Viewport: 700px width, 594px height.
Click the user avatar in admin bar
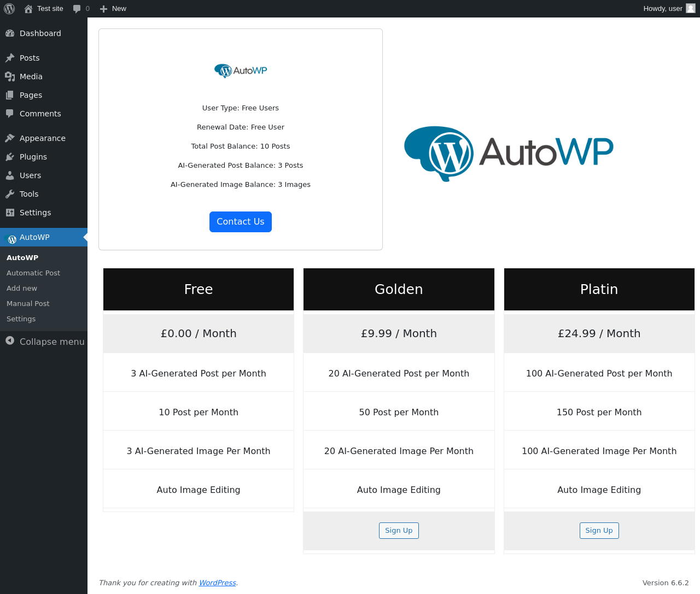pos(691,8)
